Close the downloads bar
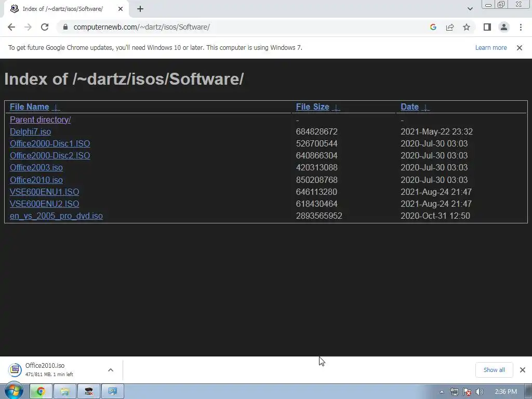 pos(523,370)
